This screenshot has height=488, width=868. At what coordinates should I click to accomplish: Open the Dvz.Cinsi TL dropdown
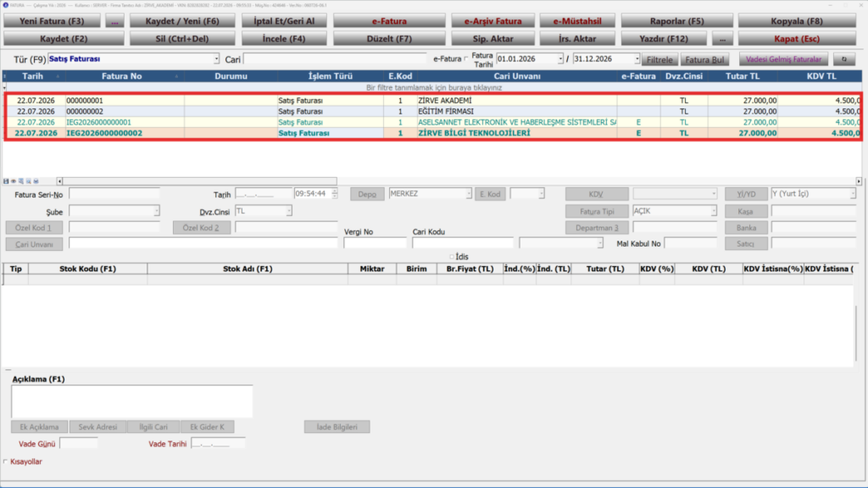click(288, 211)
